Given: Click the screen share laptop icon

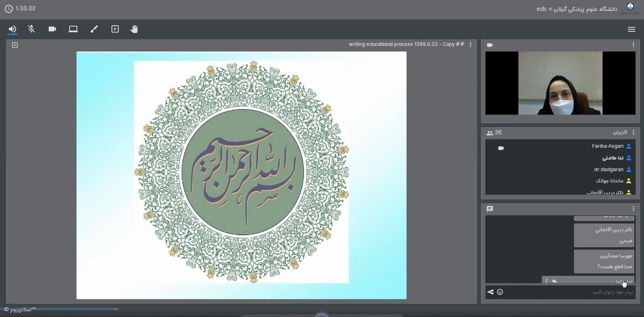Looking at the screenshot, I should 73,29.
